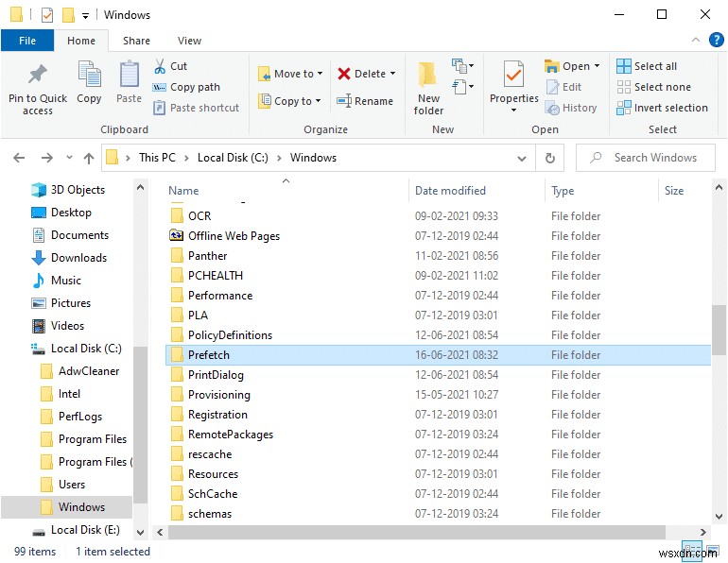Click Select none
This screenshot has width=728, height=563.
click(653, 87)
